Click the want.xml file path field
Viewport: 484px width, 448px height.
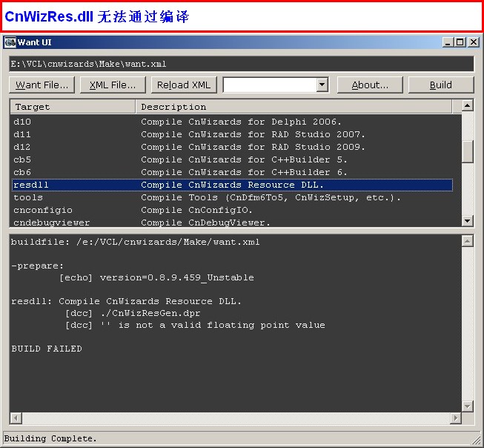tap(241, 64)
